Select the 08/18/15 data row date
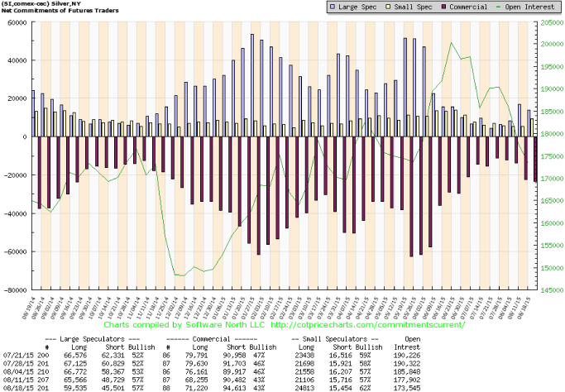The height and width of the screenshot is (392, 565). (x=18, y=388)
